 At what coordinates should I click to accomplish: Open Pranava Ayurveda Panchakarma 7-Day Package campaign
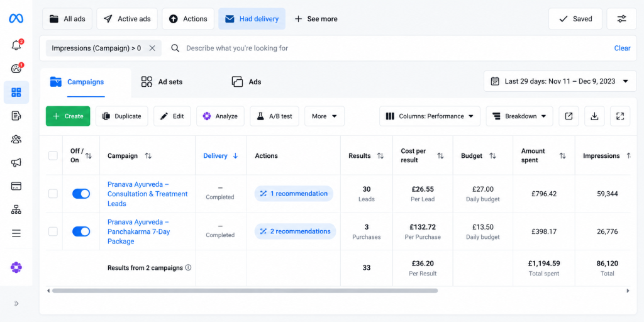pyautogui.click(x=139, y=231)
